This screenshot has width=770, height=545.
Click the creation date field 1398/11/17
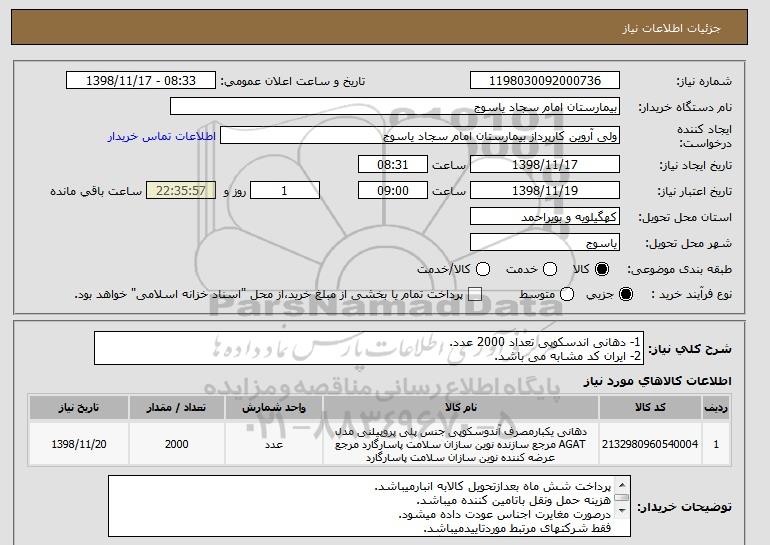pos(545,164)
